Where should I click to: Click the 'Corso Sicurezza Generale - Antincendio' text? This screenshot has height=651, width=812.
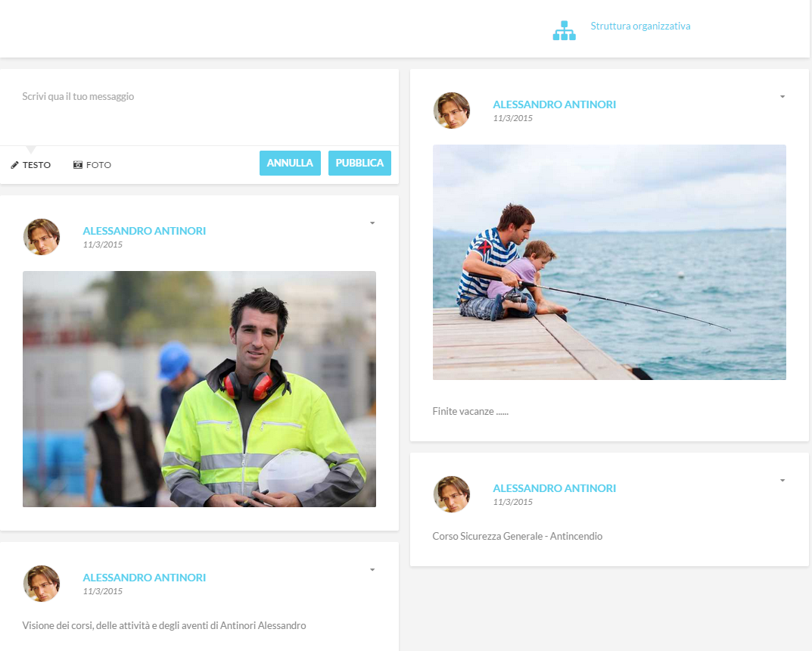click(518, 536)
